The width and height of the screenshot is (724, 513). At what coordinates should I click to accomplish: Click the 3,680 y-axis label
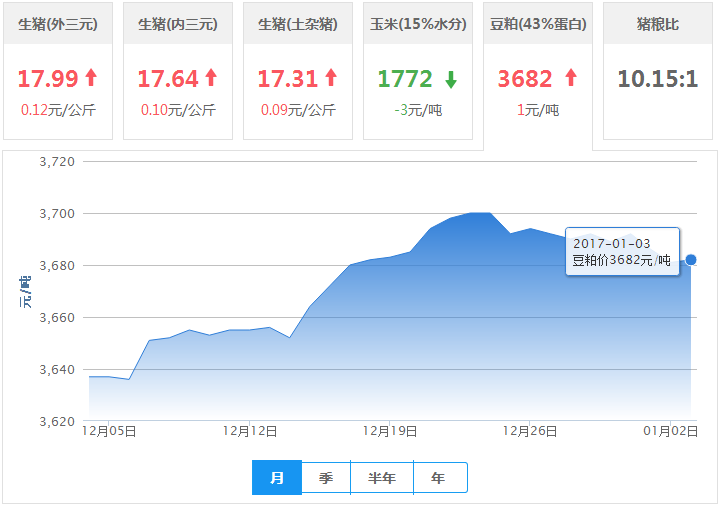tap(57, 266)
